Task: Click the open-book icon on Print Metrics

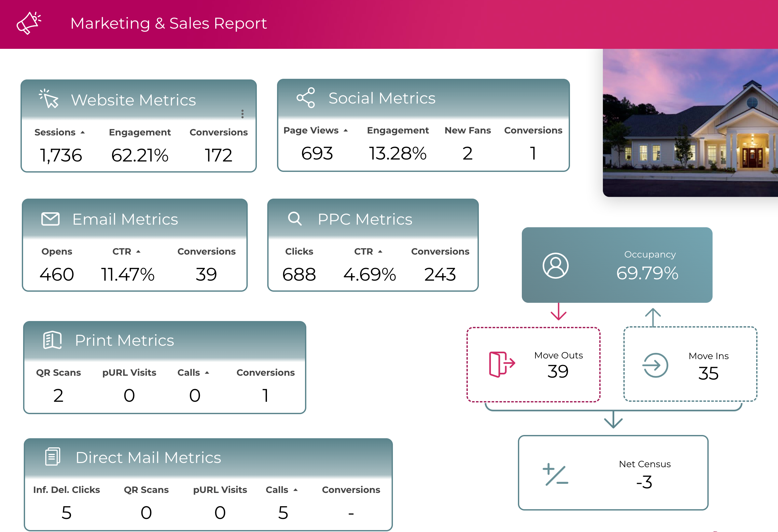Action: (52, 340)
